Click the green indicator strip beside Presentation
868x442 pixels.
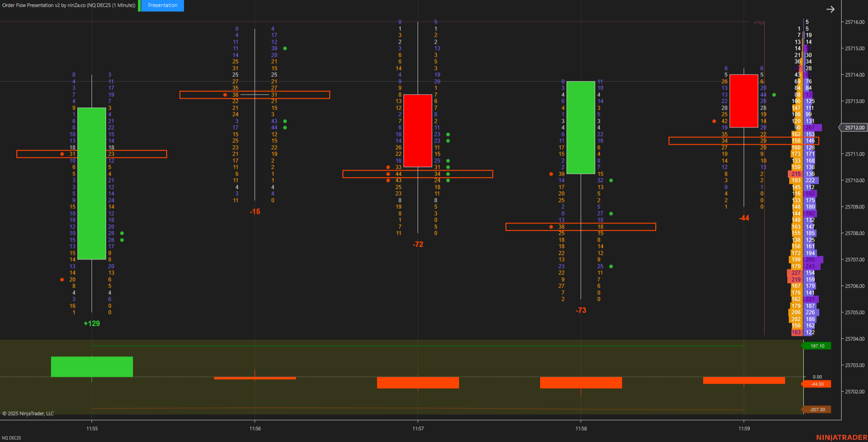tap(139, 5)
